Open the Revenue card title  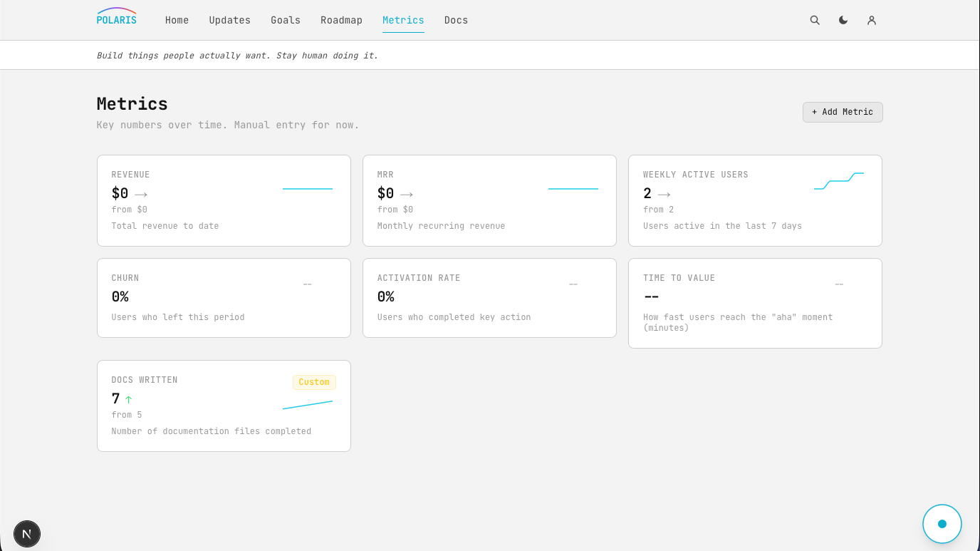pyautogui.click(x=130, y=175)
